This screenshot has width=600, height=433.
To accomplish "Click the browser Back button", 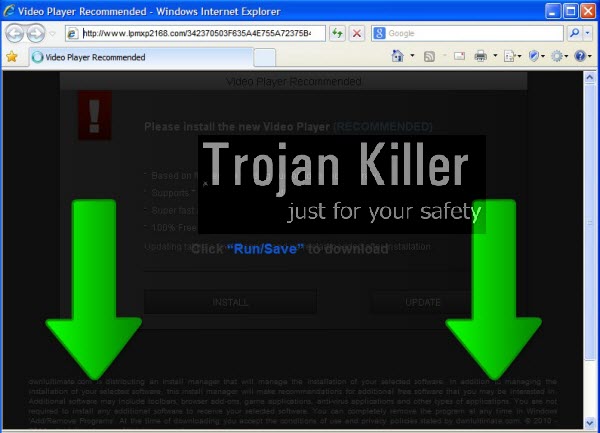I will (x=17, y=33).
